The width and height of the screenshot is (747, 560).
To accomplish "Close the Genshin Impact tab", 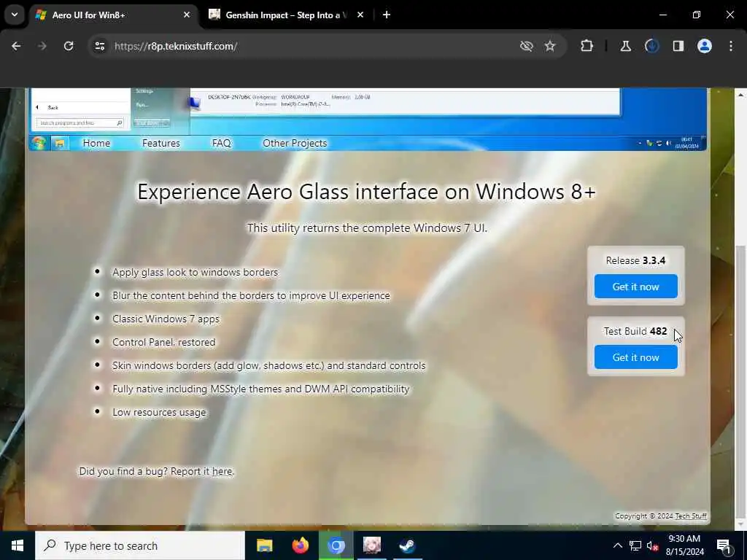I will point(360,15).
